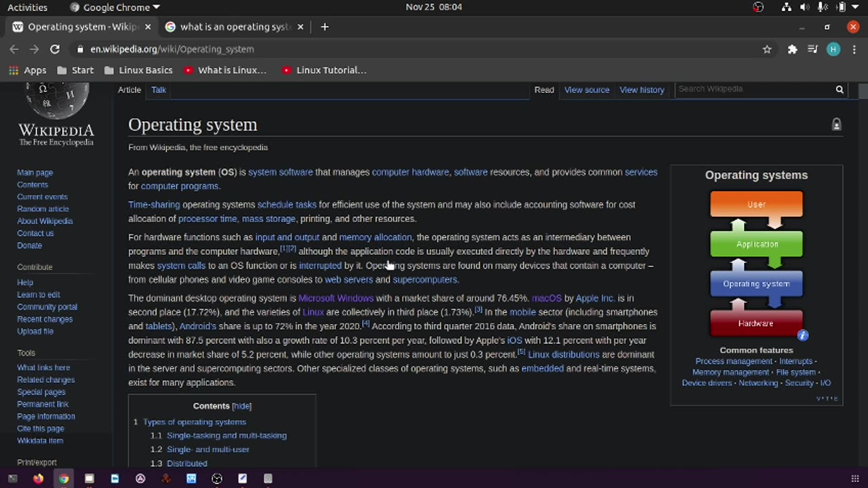Open the Apps grid shortcut in bookmarks bar
Screen dimensions: 868x488
click(x=27, y=70)
